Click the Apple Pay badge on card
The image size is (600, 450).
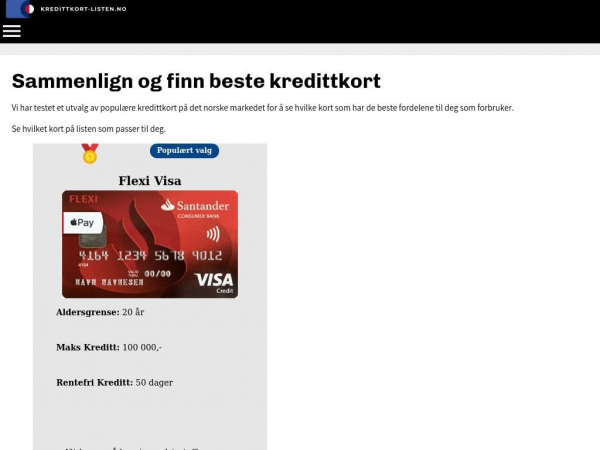click(x=83, y=222)
